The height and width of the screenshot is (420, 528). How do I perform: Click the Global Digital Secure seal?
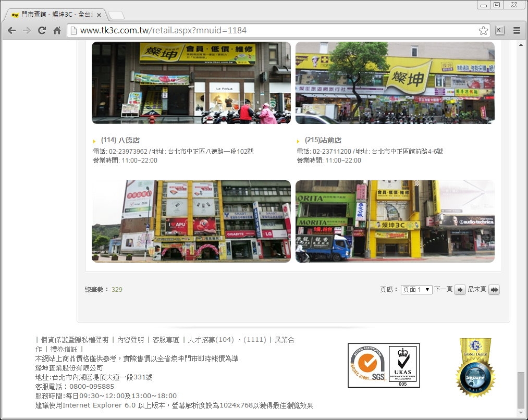click(x=475, y=367)
